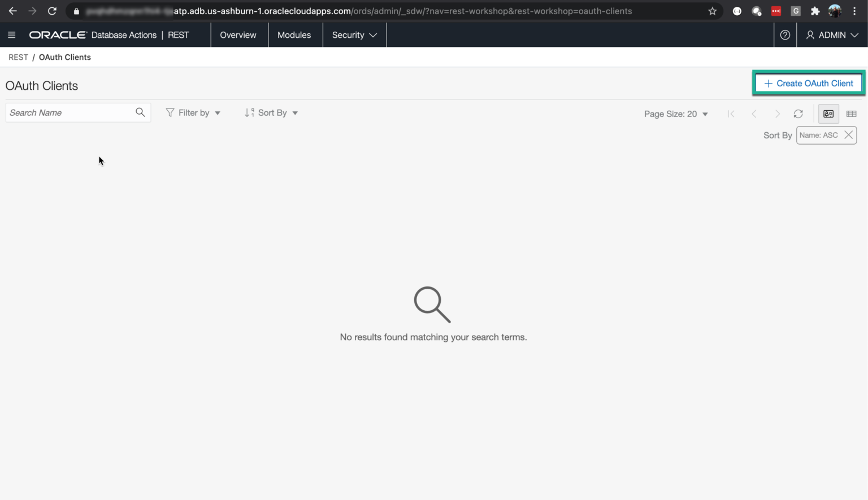
Task: Open the Sort By dropdown
Action: coord(271,113)
